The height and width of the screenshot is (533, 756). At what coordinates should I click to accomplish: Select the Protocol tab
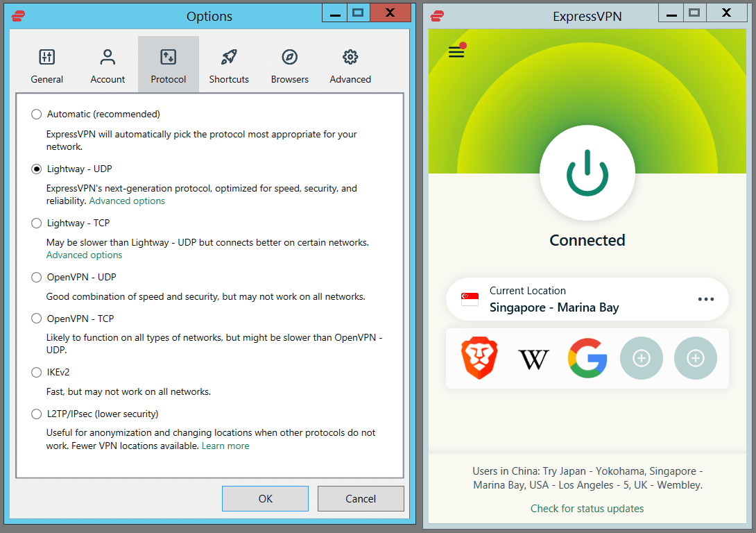[x=169, y=65]
